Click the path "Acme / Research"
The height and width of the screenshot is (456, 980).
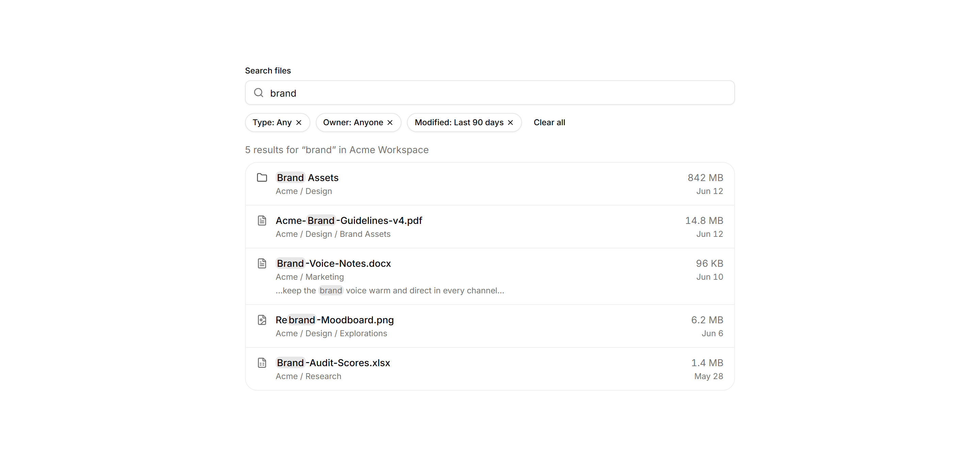309,376
